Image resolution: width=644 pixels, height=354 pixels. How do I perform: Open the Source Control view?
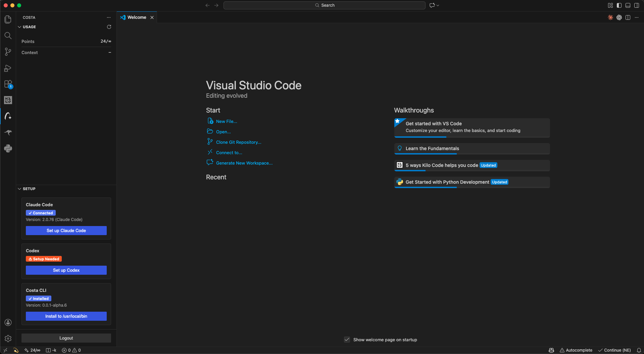(8, 52)
